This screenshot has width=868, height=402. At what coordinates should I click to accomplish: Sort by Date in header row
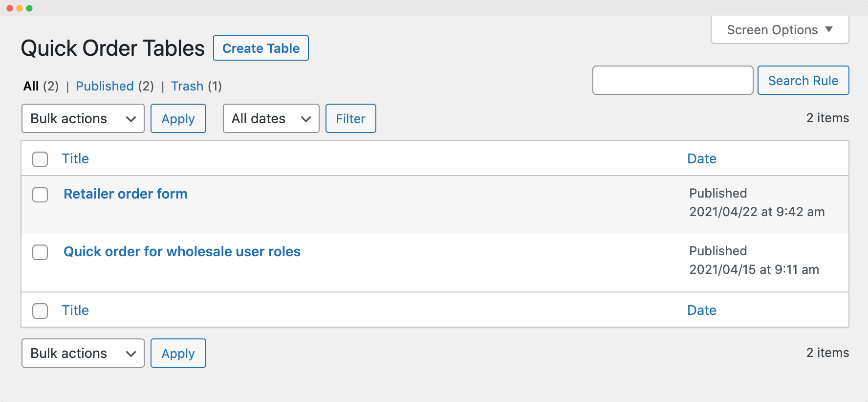(701, 158)
